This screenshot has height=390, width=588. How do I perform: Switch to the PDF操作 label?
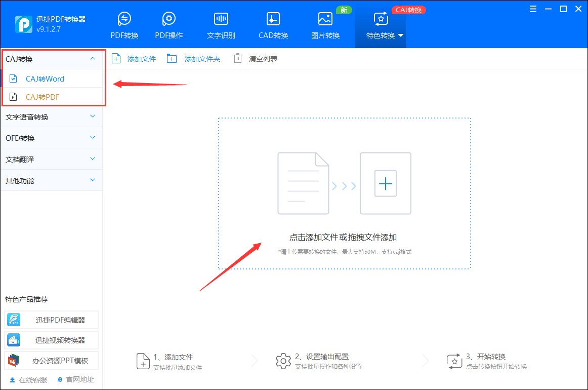tap(169, 35)
